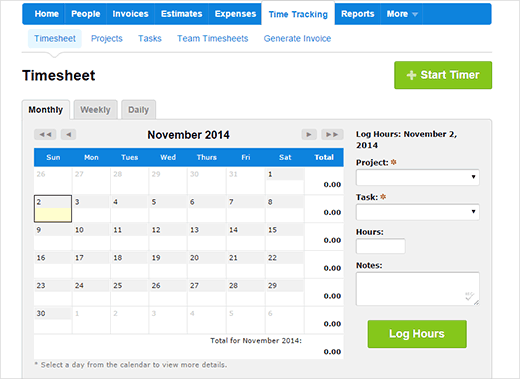Open the Project dropdown
This screenshot has height=379, width=520.
[x=418, y=177]
